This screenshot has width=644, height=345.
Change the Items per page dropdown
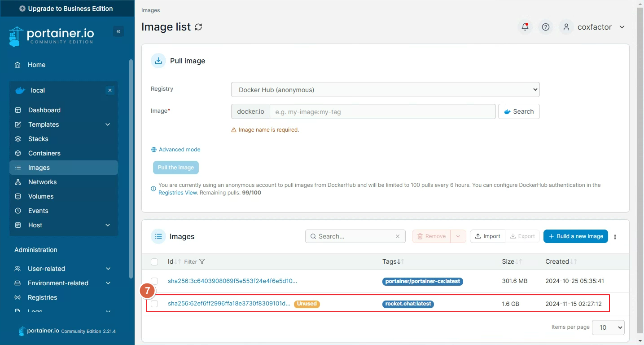[608, 327]
